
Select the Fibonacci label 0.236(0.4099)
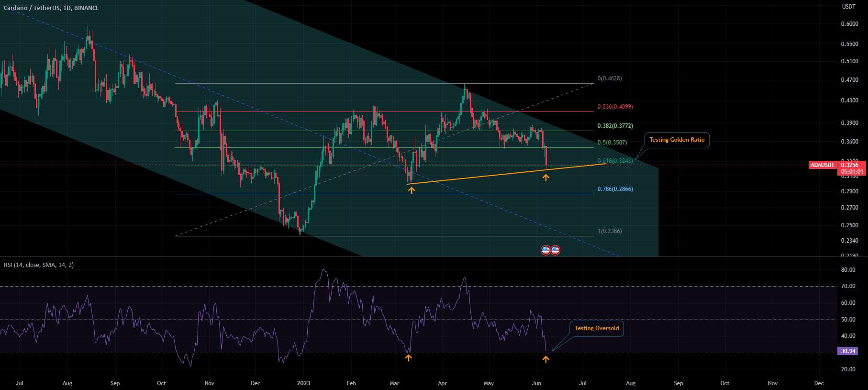pyautogui.click(x=615, y=107)
